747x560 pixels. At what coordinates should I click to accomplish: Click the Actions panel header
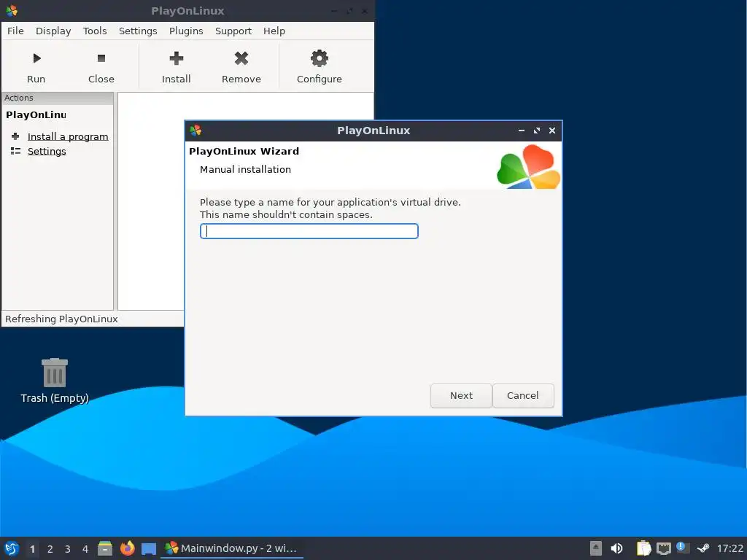point(58,98)
